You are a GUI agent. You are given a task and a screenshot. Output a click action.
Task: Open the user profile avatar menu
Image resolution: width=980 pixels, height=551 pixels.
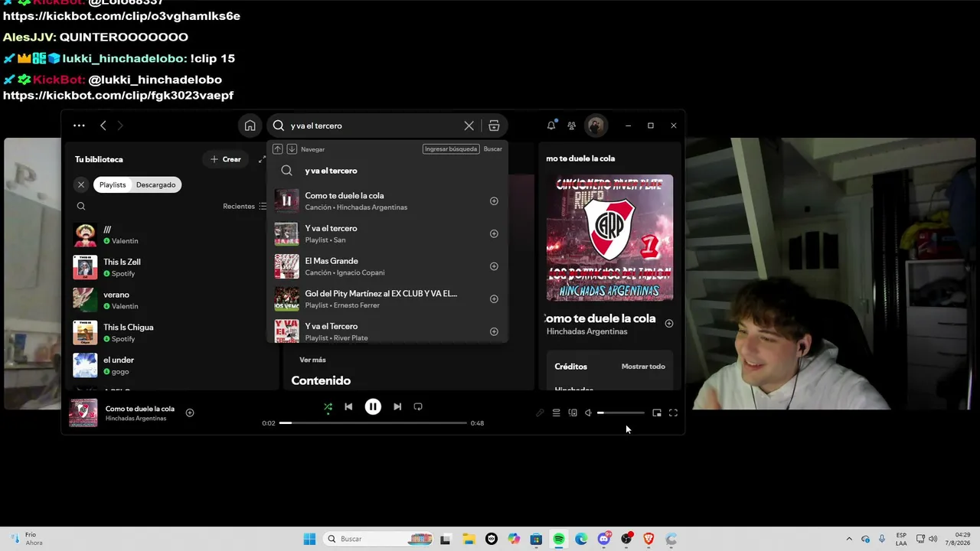coord(596,126)
